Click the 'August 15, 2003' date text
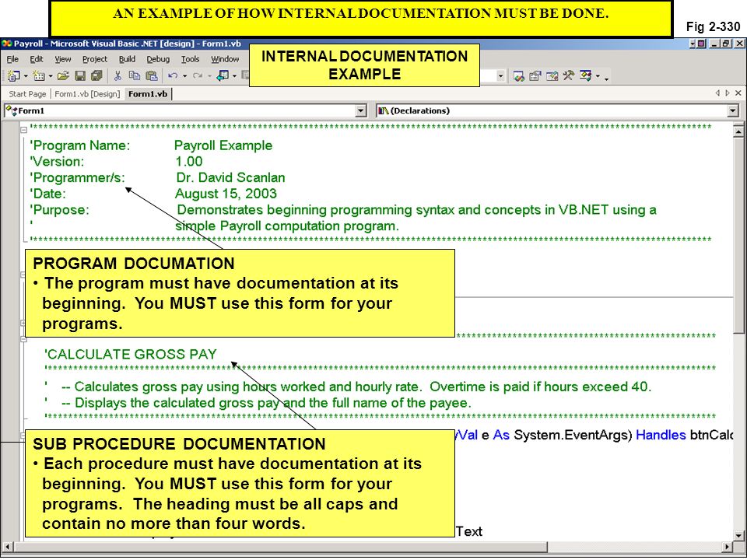The height and width of the screenshot is (560, 747). (226, 194)
